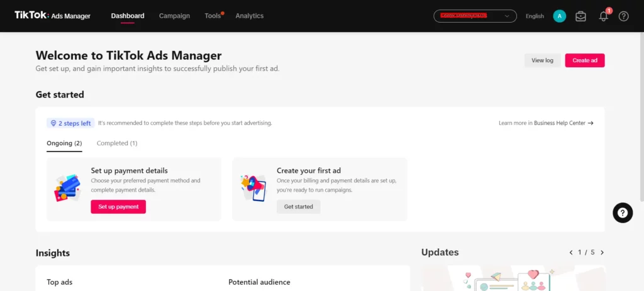The image size is (644, 291).
Task: Expand the account selector dropdown
Action: click(475, 16)
